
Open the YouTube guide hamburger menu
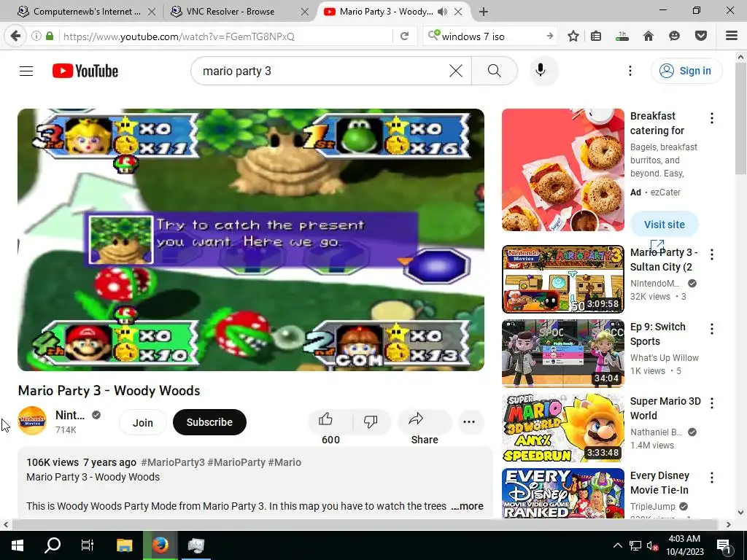click(x=26, y=71)
